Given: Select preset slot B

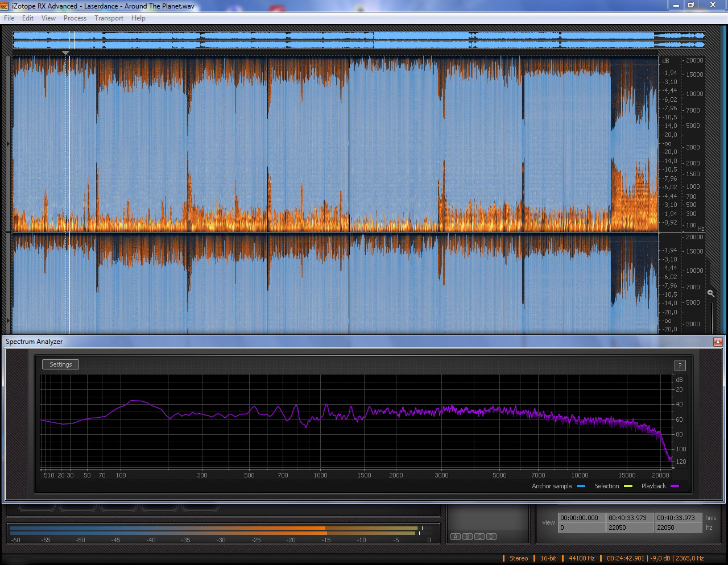Looking at the screenshot, I should tap(467, 537).
